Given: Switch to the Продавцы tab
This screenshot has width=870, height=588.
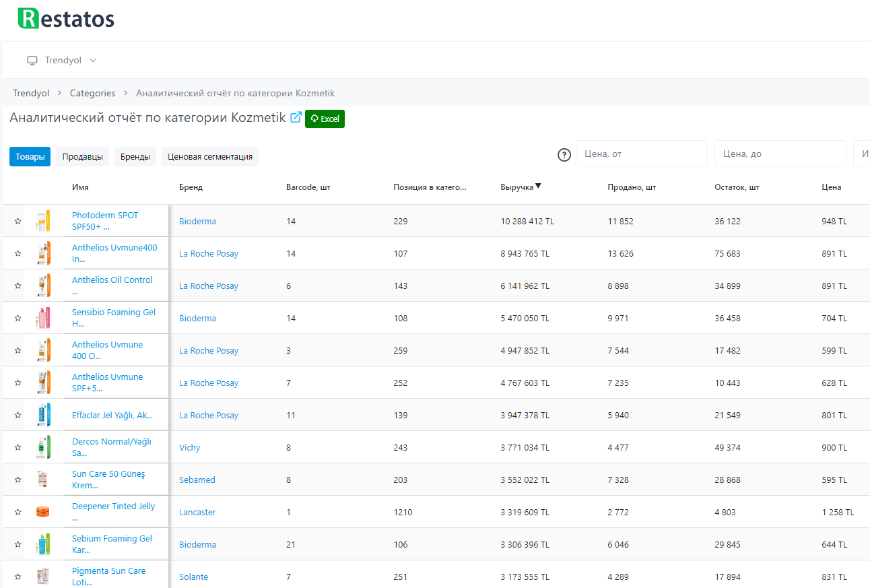Looking at the screenshot, I should click(83, 157).
